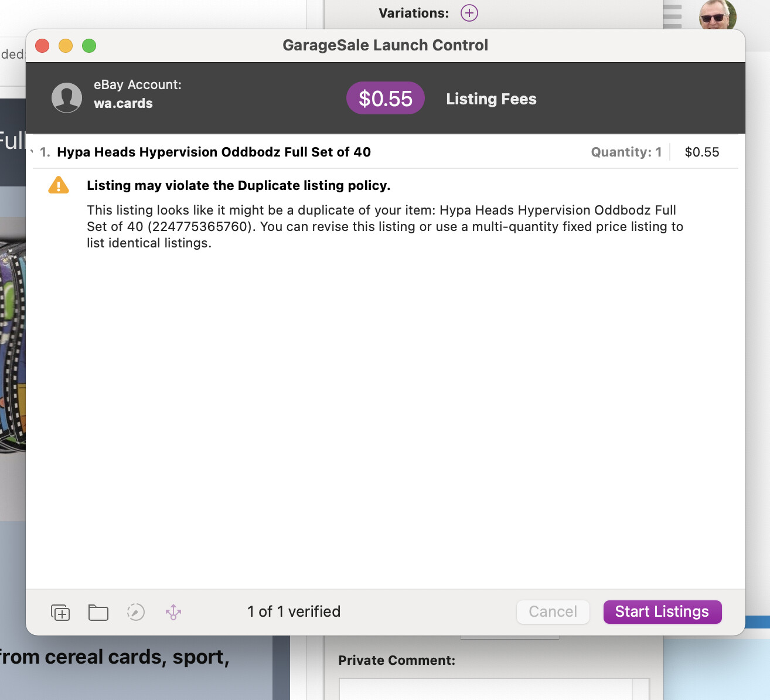Click the user profile photo in background window

tap(718, 15)
